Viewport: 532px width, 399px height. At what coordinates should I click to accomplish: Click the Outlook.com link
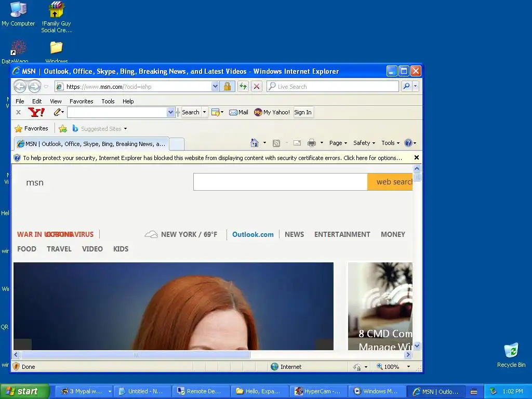[x=253, y=234]
